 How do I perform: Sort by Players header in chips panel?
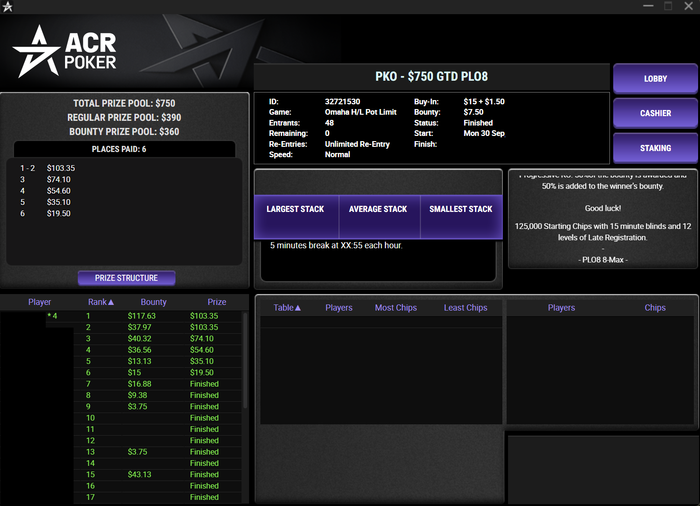[x=561, y=308]
